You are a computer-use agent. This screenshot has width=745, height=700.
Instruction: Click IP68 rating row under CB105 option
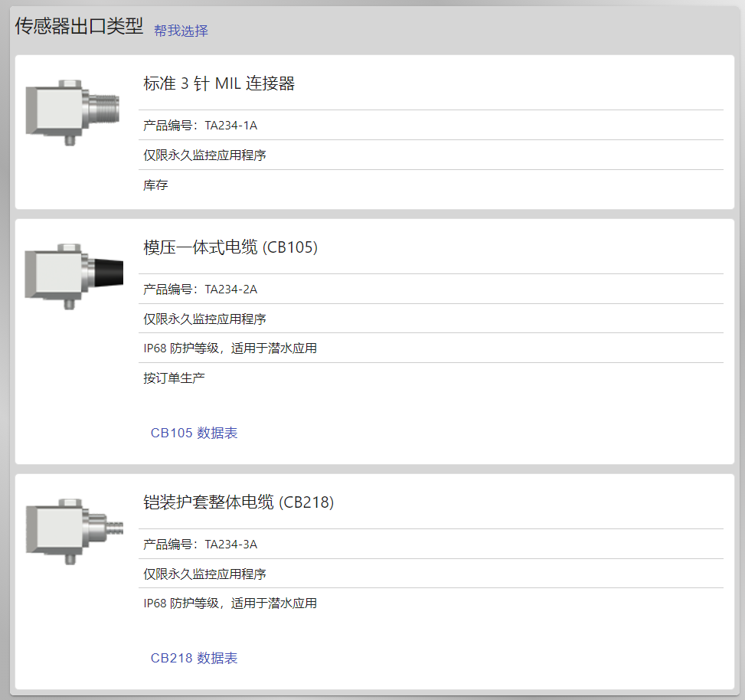click(431, 348)
